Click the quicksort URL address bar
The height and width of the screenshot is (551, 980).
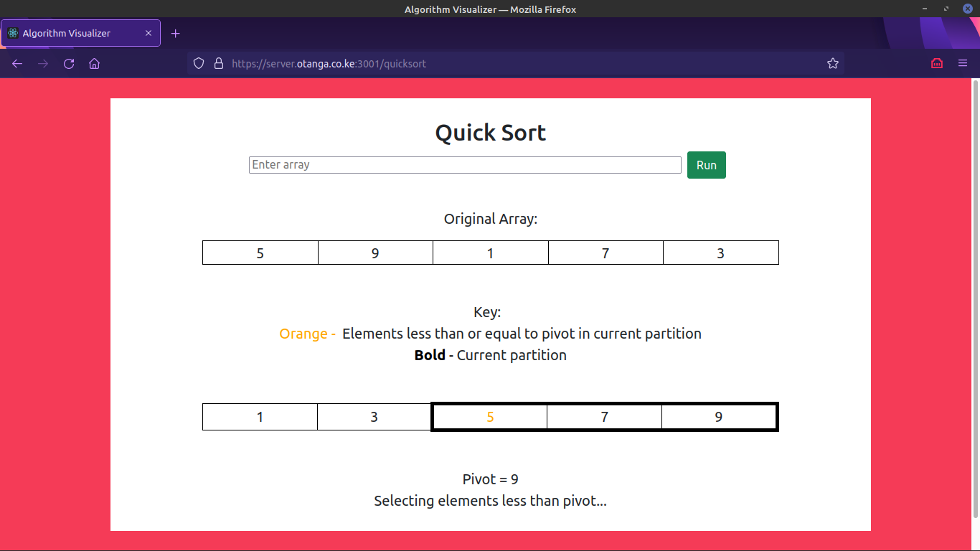pos(502,64)
